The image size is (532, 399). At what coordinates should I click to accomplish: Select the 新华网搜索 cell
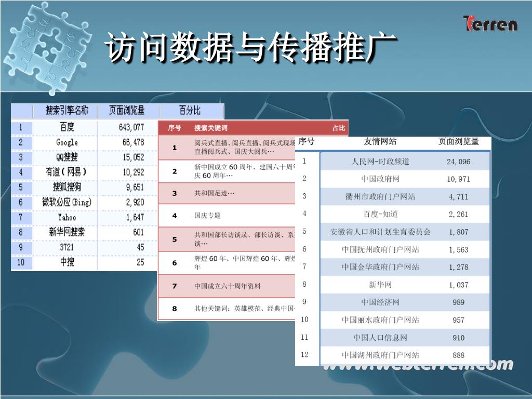pos(67,232)
